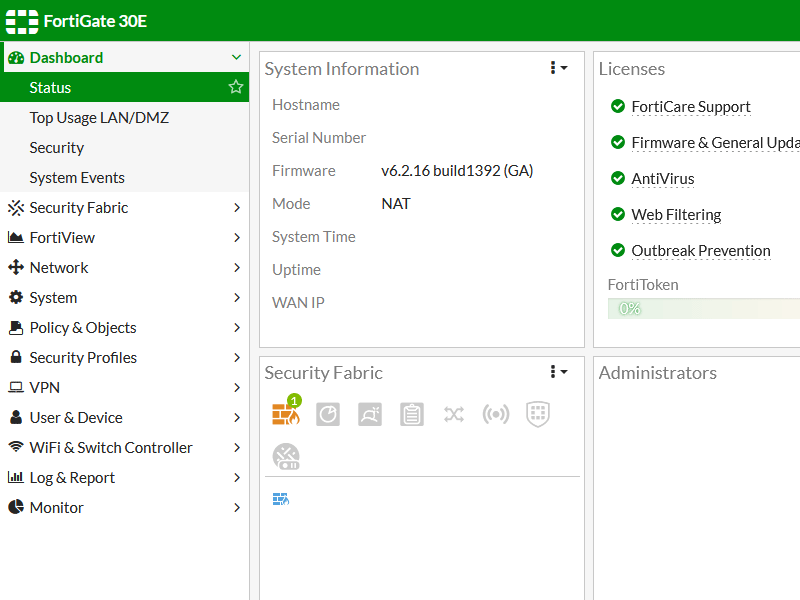This screenshot has height=600, width=800.
Task: Open Security Fabric widget options menu
Action: pos(558,372)
